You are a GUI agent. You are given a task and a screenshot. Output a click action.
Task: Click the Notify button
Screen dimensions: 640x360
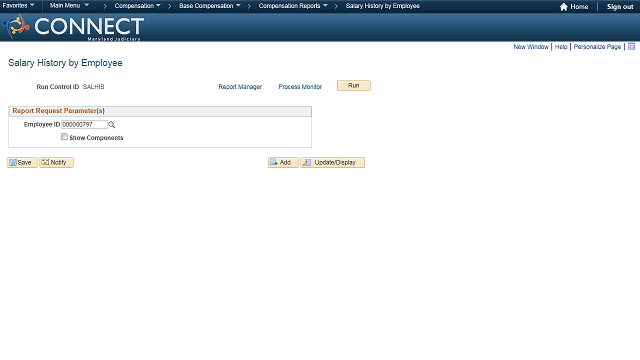click(x=56, y=162)
